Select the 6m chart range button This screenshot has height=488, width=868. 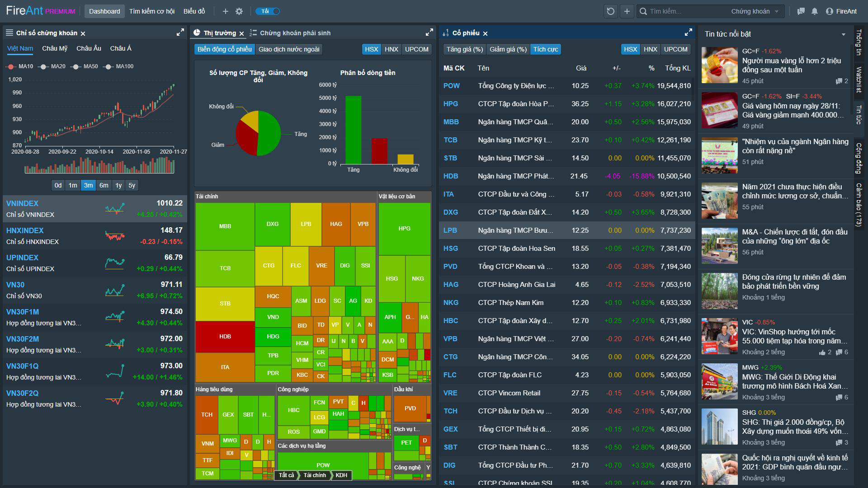click(104, 185)
